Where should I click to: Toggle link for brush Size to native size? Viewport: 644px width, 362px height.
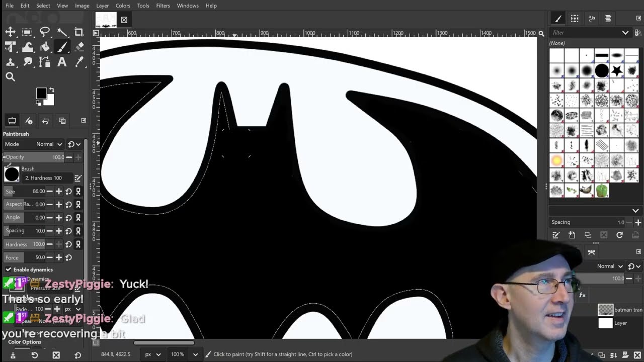click(78, 191)
